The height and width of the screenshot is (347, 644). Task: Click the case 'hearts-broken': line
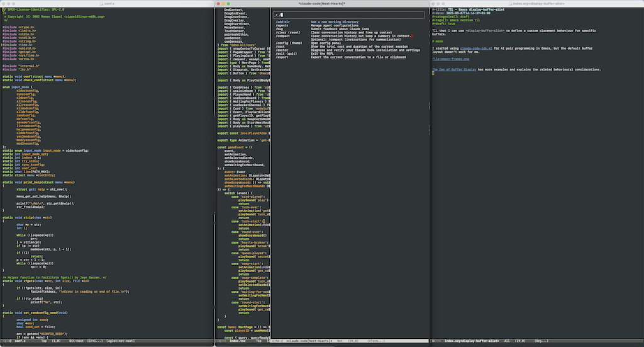point(250,242)
